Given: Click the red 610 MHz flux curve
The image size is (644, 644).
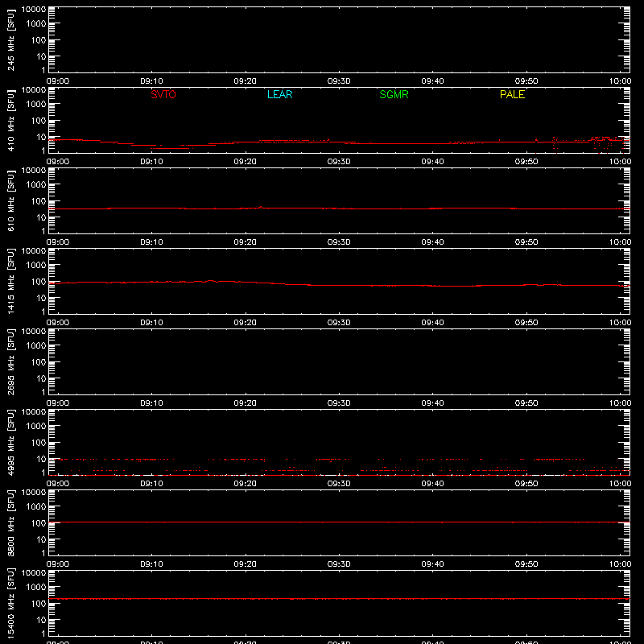Looking at the screenshot, I should pos(339,208).
